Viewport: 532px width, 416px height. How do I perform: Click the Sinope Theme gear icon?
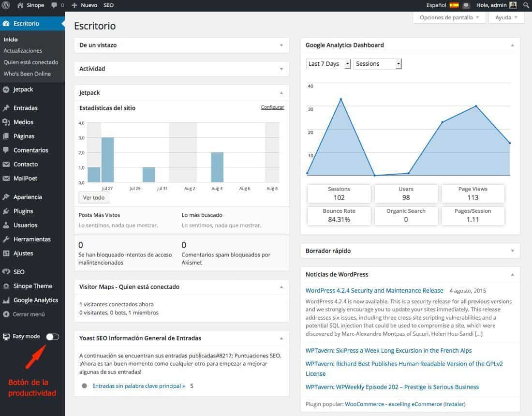pyautogui.click(x=6, y=286)
